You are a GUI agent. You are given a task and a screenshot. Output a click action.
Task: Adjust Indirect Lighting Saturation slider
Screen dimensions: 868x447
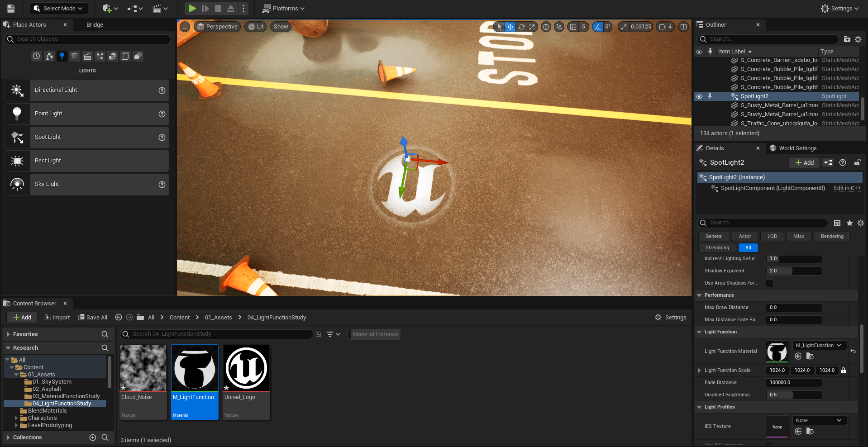pyautogui.click(x=794, y=259)
